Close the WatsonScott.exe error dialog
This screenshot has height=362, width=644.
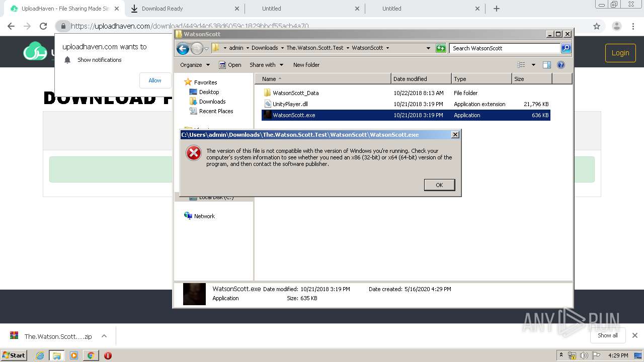[455, 135]
